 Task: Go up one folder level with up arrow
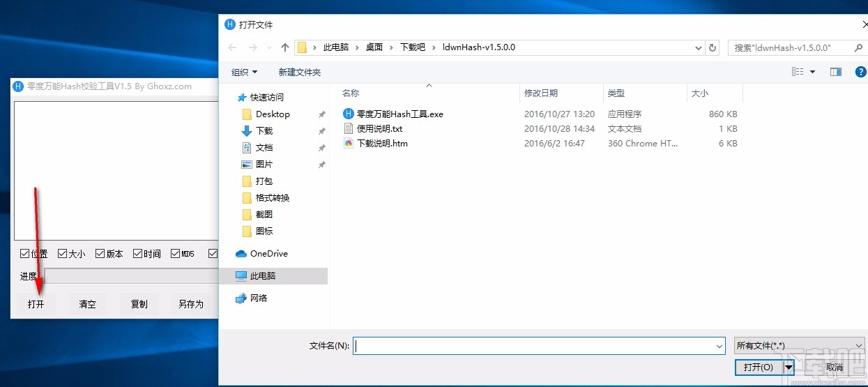[284, 47]
